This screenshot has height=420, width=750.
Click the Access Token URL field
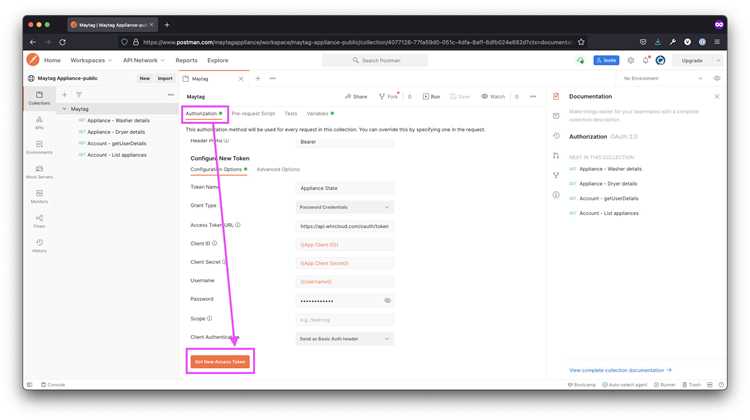point(344,226)
